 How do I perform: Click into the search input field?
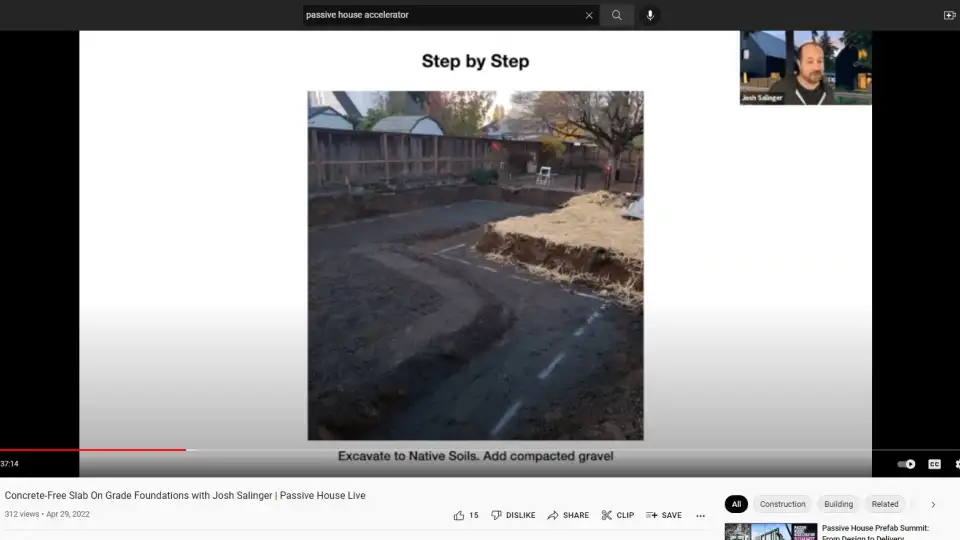pyautogui.click(x=440, y=15)
